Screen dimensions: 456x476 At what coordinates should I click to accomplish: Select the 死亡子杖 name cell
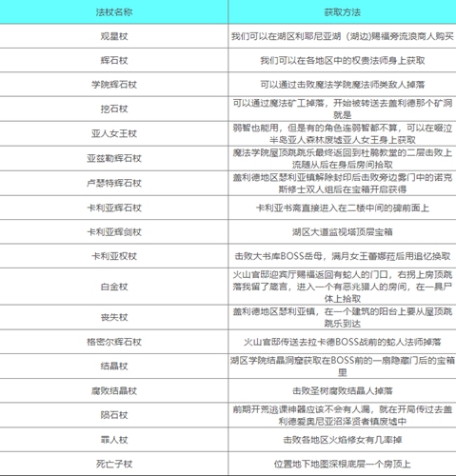click(114, 464)
